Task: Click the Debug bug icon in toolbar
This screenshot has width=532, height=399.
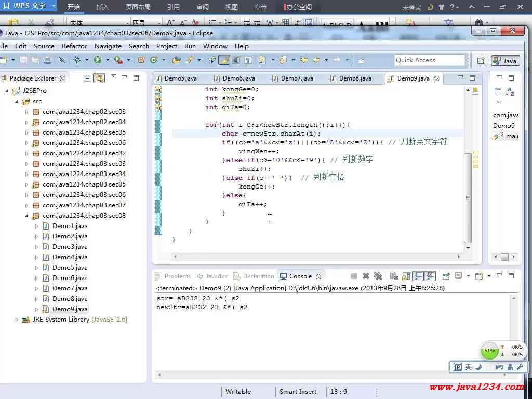Action: click(x=77, y=60)
